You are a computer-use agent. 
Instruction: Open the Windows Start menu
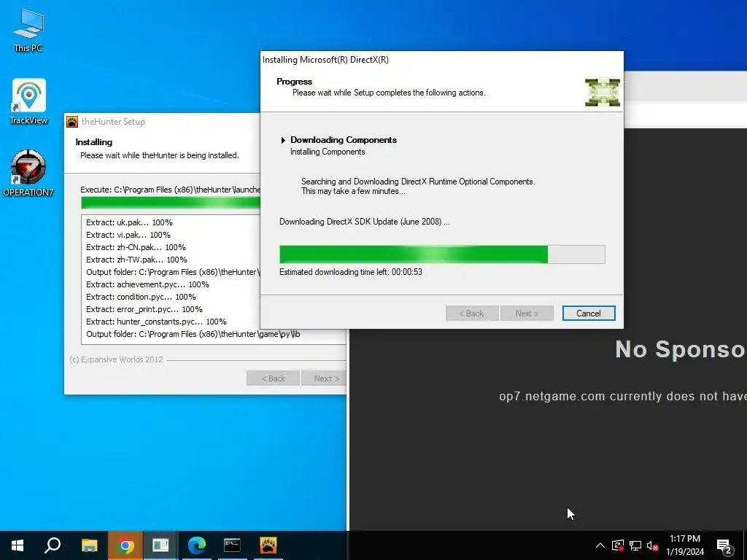(x=18, y=545)
